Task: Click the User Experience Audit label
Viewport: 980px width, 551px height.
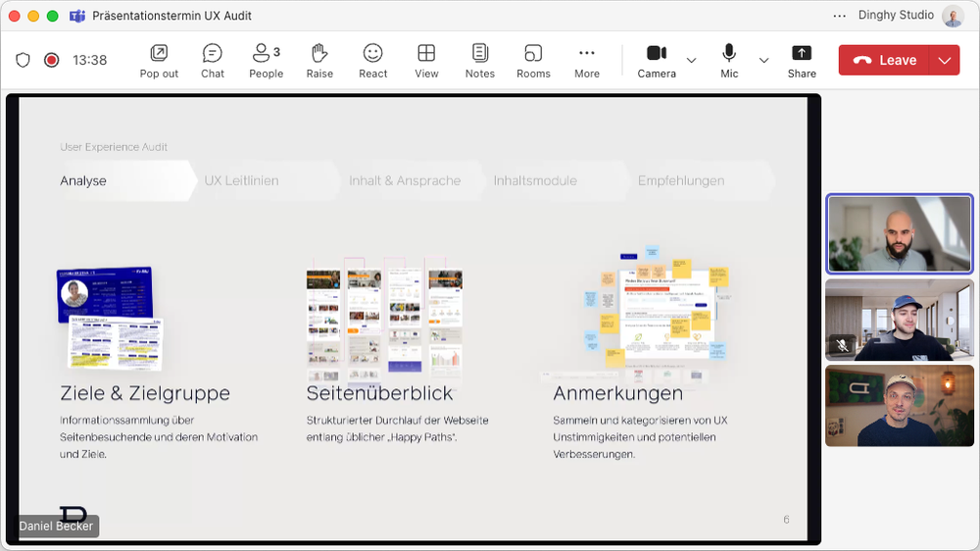Action: click(114, 147)
